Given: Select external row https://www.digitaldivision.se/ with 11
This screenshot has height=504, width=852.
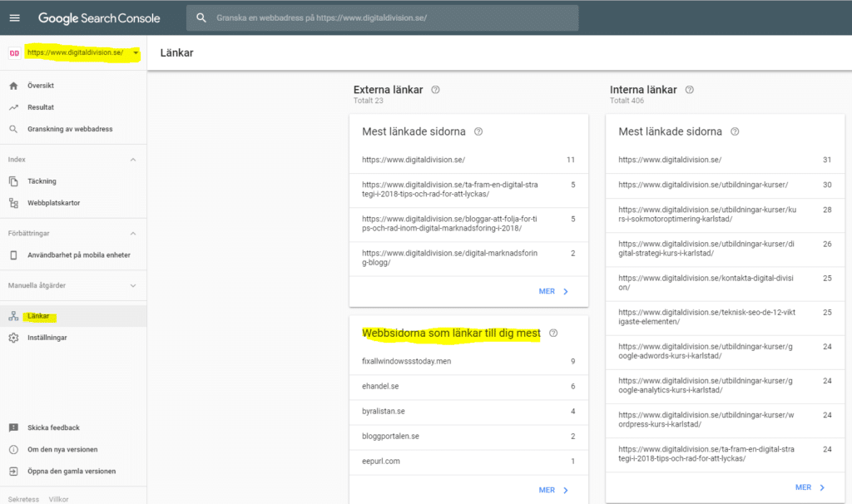Looking at the screenshot, I should 468,160.
